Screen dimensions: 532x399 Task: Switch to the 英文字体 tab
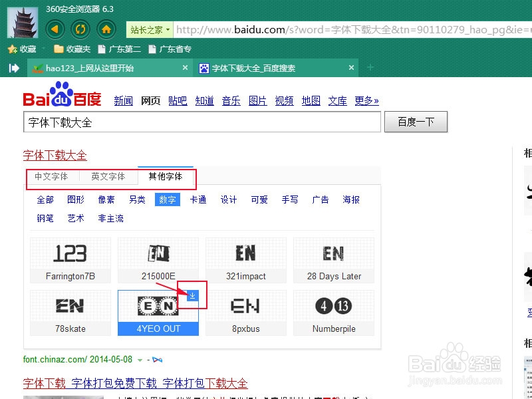[x=108, y=176]
